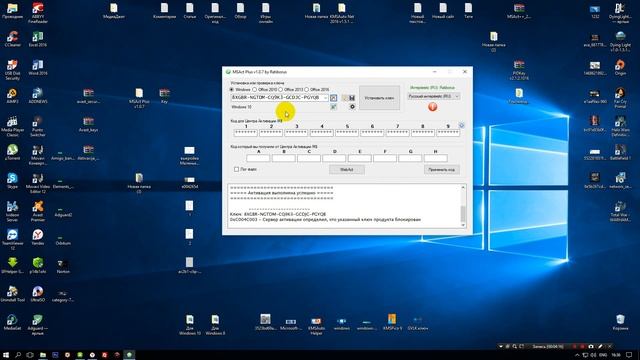Select the Office 2016 radio option
Image resolution: width=640 pixels, height=360 pixels.
307,89
